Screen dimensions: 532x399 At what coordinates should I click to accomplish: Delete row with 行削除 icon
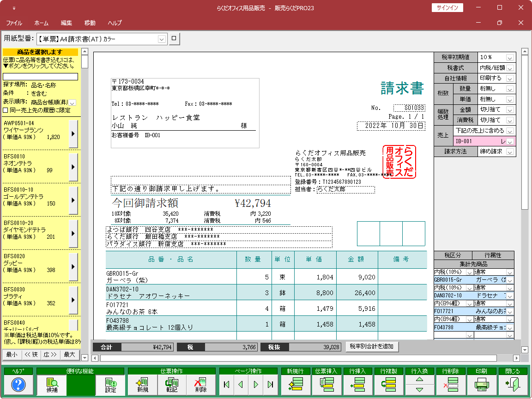coord(451,384)
